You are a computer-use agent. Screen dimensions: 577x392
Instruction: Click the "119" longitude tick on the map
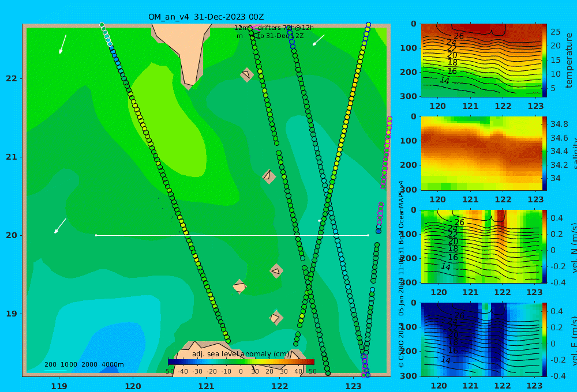pos(59,386)
